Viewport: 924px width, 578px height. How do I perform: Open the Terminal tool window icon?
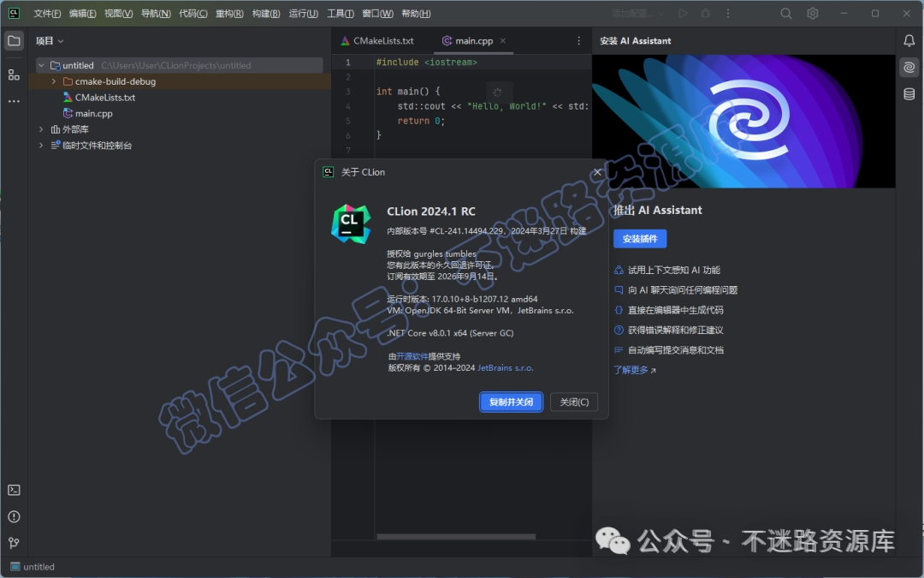click(x=14, y=490)
